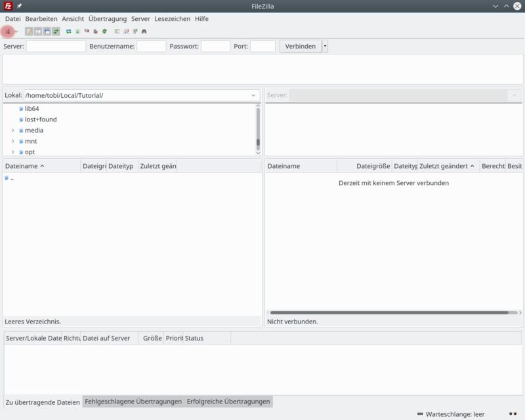Click the 'Derzeit mit keinem Server verbunden' message

point(394,183)
